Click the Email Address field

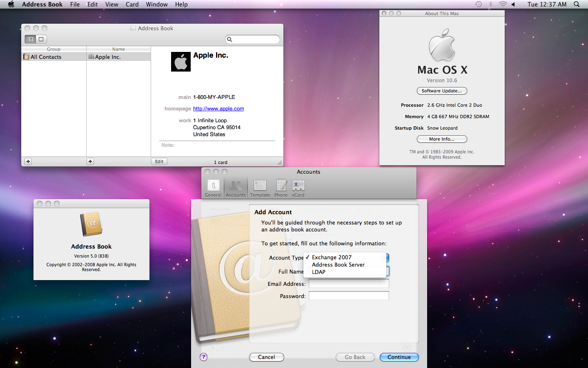click(349, 284)
